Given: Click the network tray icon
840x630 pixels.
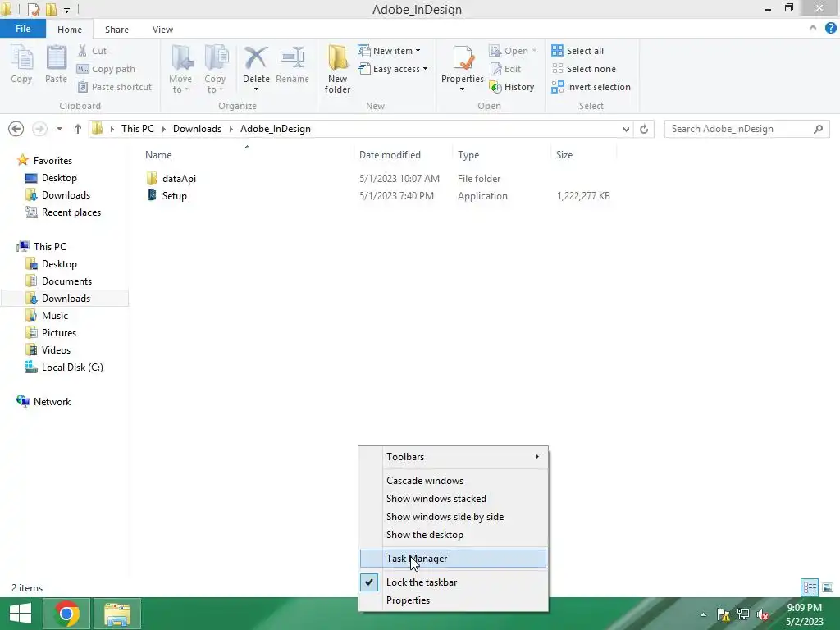Looking at the screenshot, I should 743,614.
